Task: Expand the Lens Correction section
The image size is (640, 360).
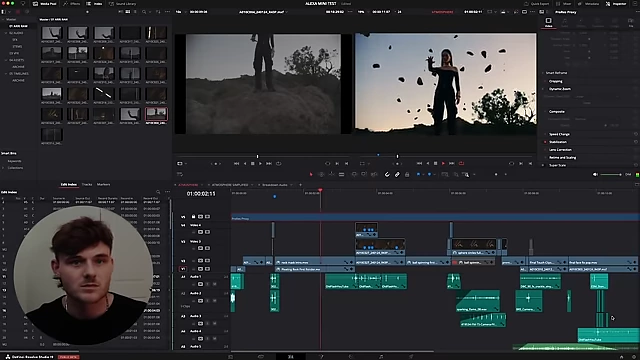Action: coord(560,150)
